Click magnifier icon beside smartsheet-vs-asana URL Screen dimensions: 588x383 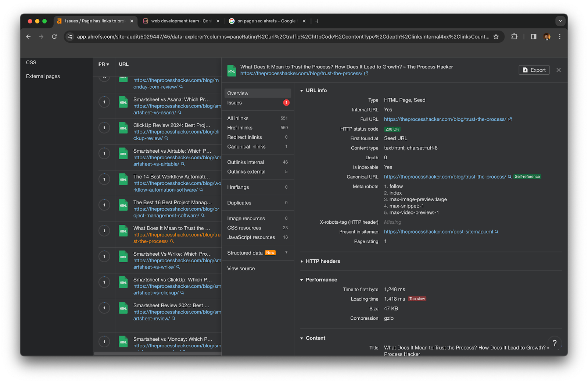click(180, 113)
